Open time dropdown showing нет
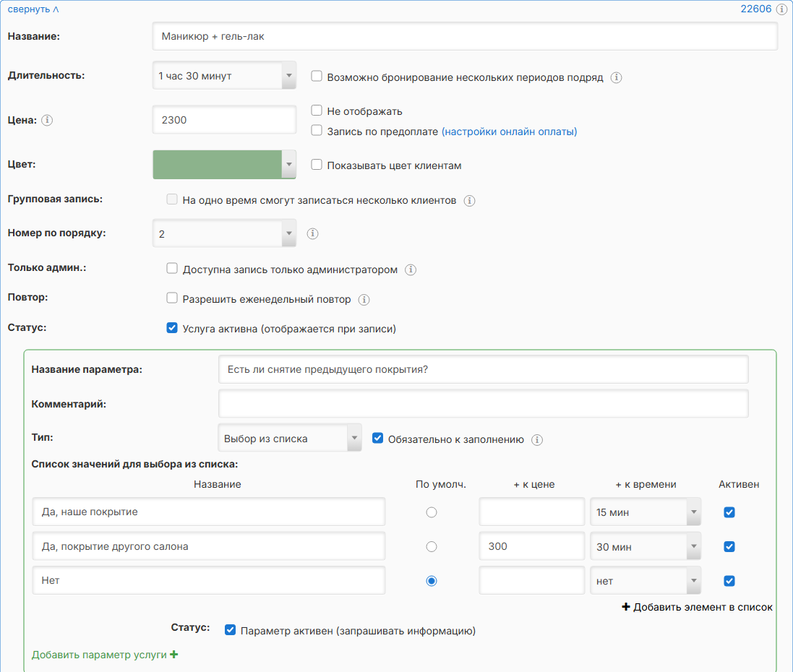Screen dimensions: 793x672 pos(646,581)
